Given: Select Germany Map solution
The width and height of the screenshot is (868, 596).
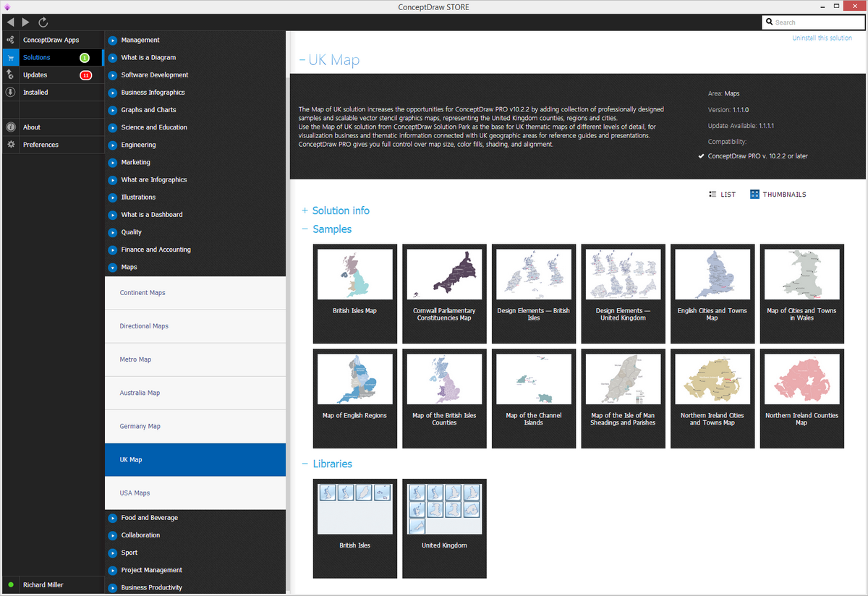Looking at the screenshot, I should point(195,426).
